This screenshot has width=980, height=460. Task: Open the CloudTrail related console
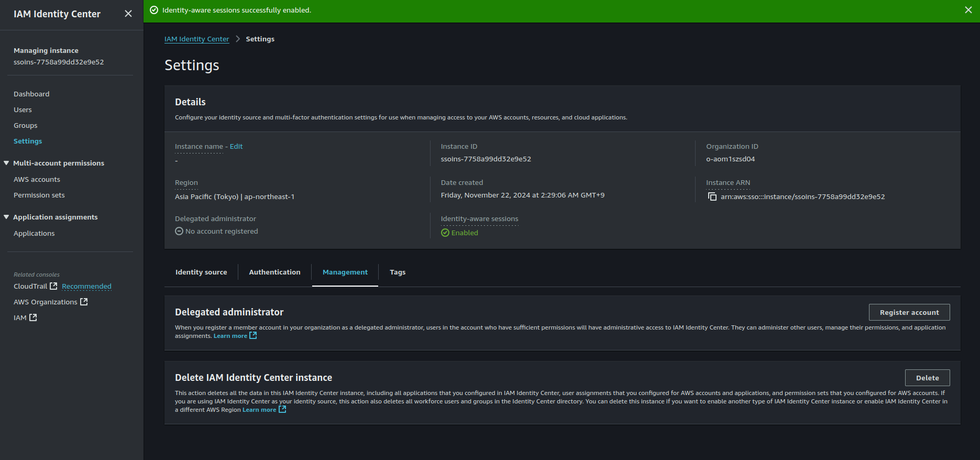click(30, 286)
